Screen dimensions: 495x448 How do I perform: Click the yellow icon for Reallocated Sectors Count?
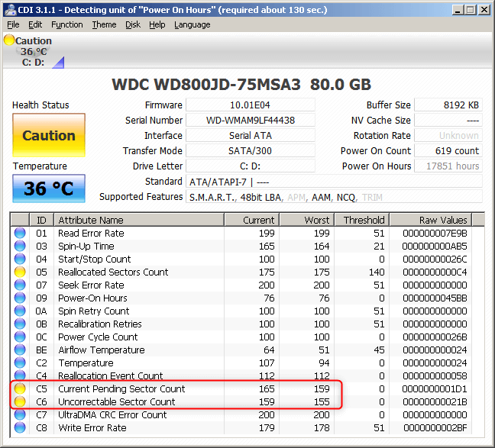point(20,272)
